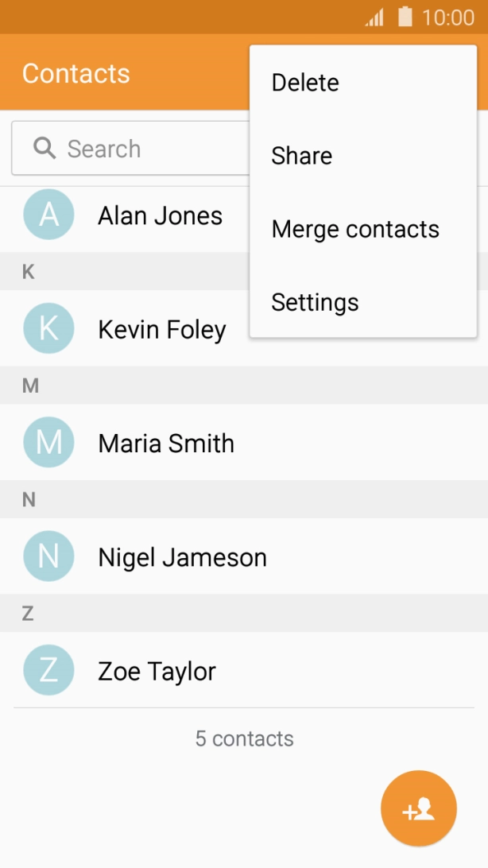Image resolution: width=488 pixels, height=868 pixels.
Task: Open the contact Alan Jones
Action: (161, 215)
